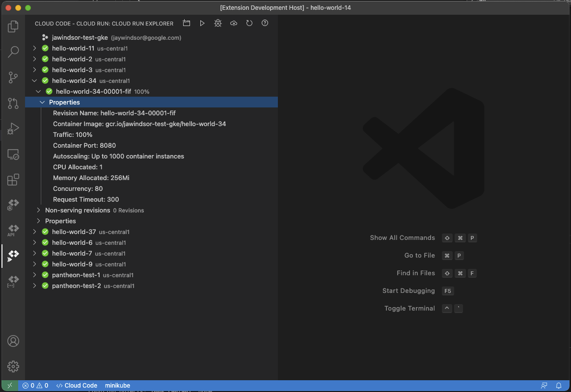This screenshot has width=571, height=392.
Task: Open the Run and Debug view
Action: click(x=13, y=129)
